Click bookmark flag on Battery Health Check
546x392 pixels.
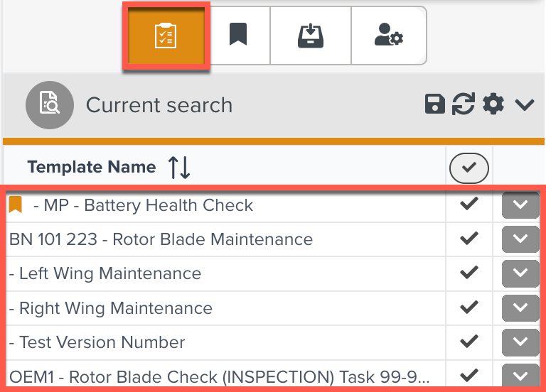tap(16, 205)
